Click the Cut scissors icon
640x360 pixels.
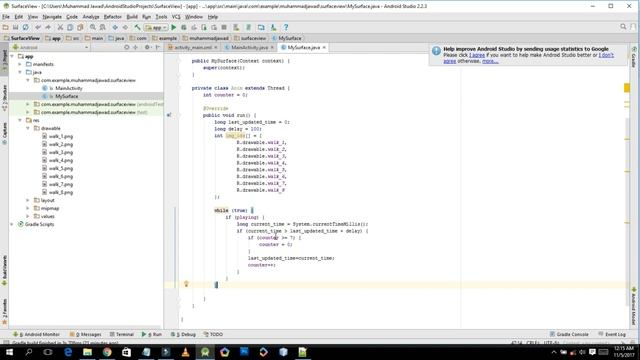(60, 27)
